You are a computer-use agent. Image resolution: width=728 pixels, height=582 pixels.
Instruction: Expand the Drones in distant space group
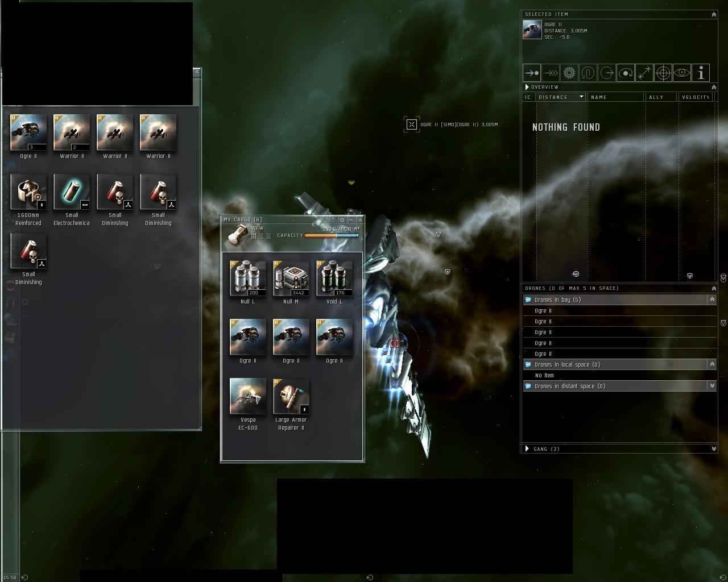point(712,386)
